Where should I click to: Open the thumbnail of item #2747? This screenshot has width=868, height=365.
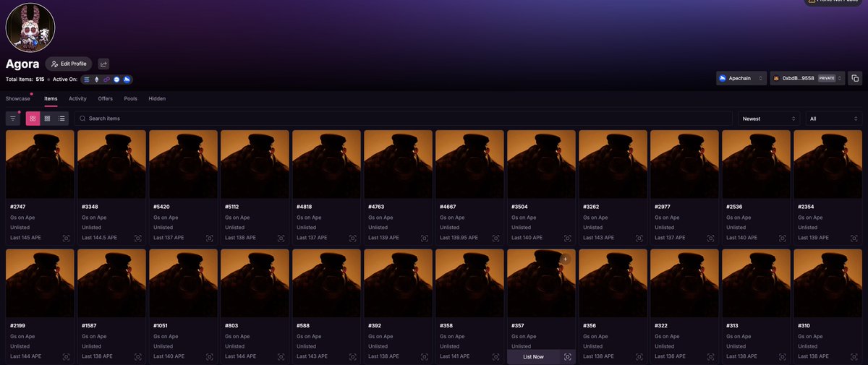coord(40,164)
